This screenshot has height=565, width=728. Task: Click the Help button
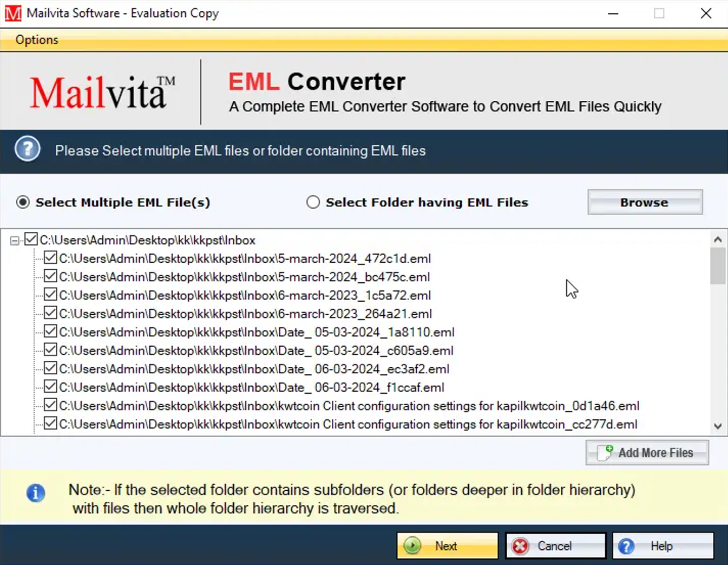(x=663, y=545)
